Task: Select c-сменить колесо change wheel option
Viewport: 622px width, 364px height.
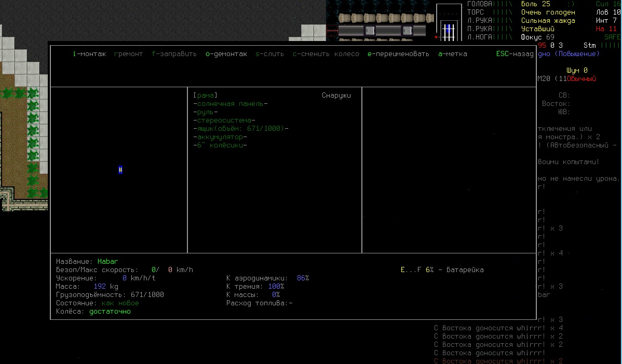Action: point(326,54)
